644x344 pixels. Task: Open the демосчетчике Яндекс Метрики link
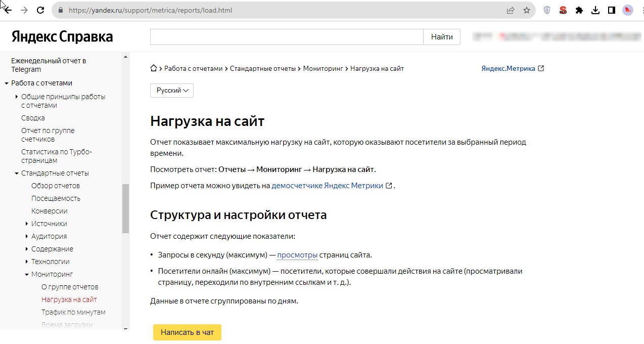tap(327, 186)
